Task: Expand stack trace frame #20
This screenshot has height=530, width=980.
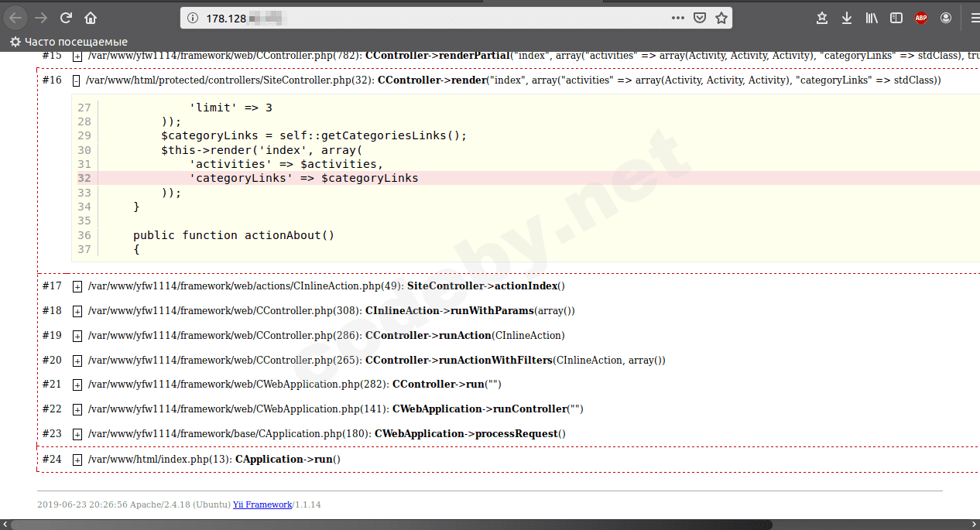Action: point(77,361)
